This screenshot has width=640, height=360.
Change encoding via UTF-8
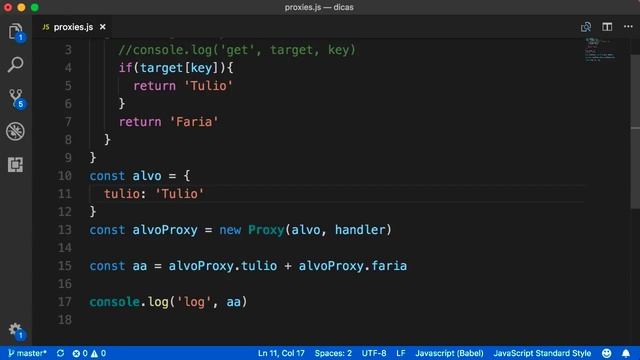(x=374, y=353)
